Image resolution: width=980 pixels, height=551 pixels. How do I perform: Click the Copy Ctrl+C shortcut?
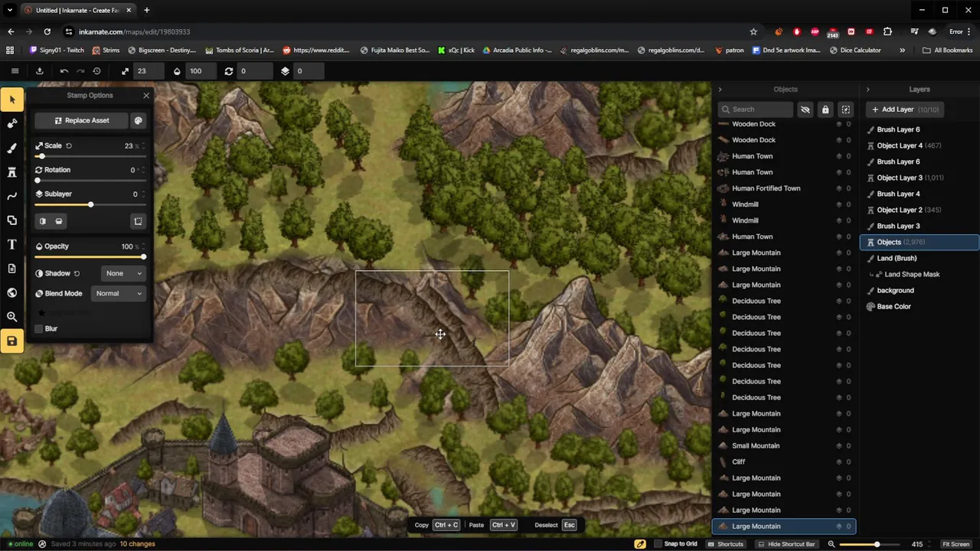[x=437, y=525]
